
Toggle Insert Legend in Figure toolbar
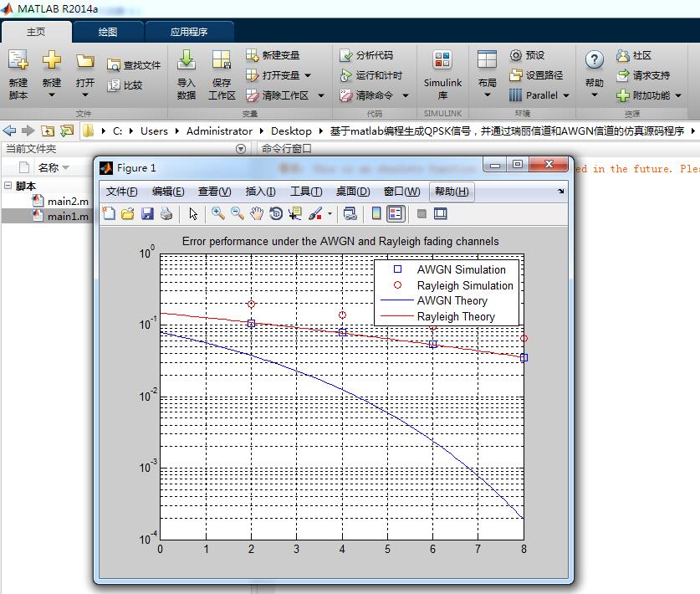tap(396, 213)
